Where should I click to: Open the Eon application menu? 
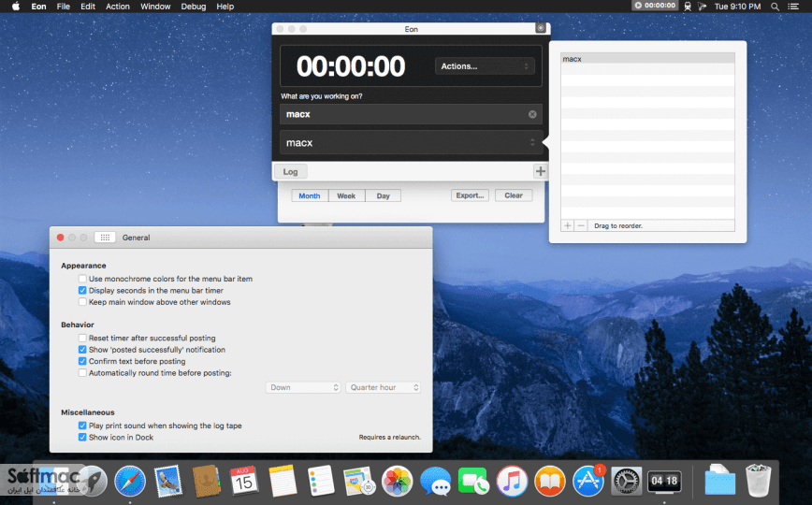[38, 7]
